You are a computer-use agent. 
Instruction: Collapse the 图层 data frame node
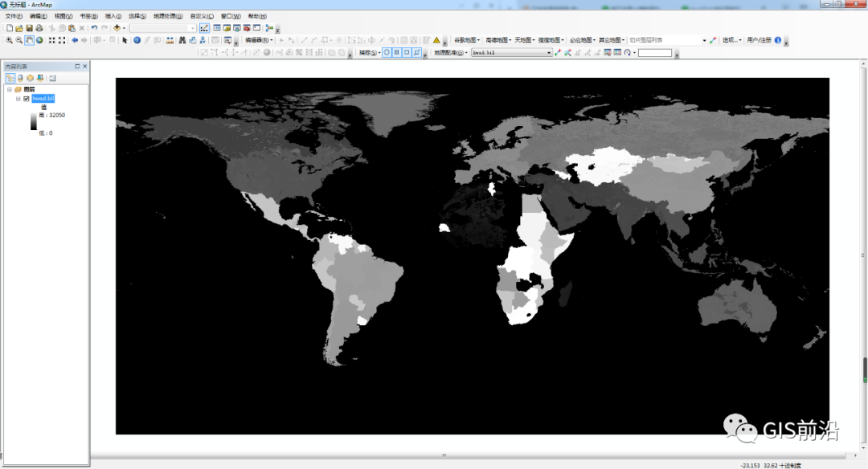[10, 89]
